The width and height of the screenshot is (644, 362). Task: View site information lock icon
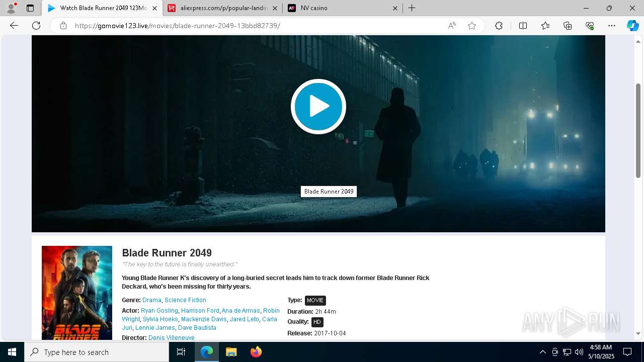63,26
